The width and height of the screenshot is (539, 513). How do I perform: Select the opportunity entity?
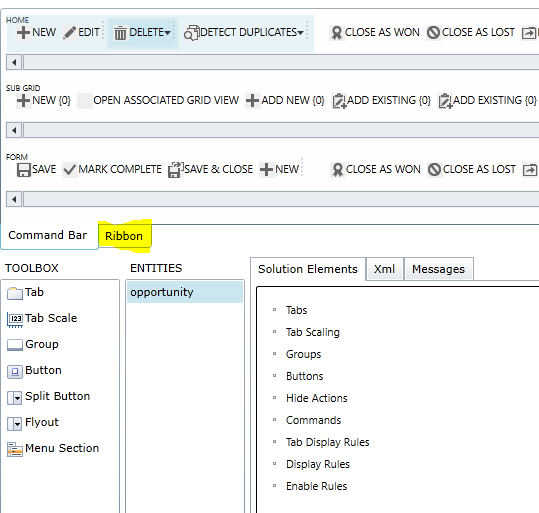pyautogui.click(x=185, y=292)
